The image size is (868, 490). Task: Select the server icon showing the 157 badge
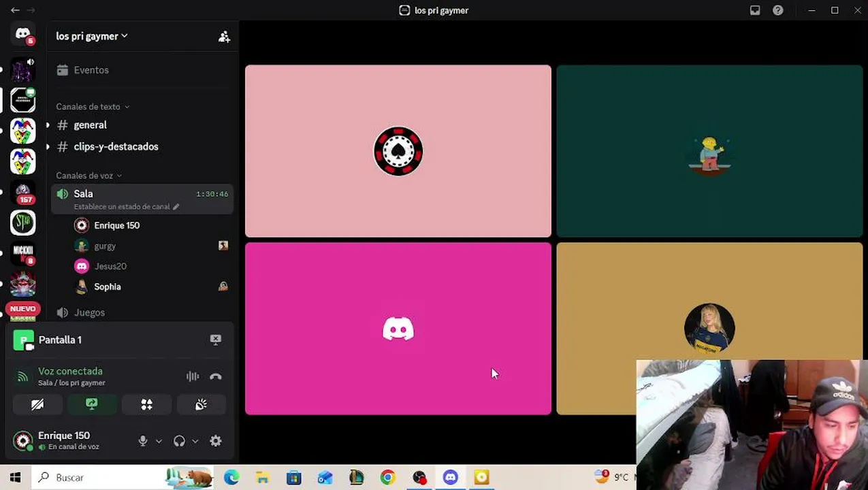(x=23, y=193)
